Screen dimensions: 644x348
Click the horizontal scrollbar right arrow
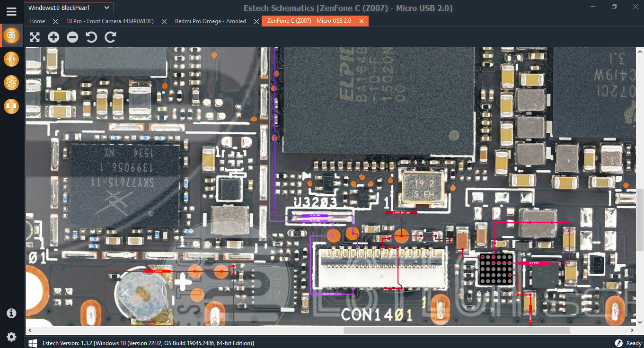(x=633, y=330)
